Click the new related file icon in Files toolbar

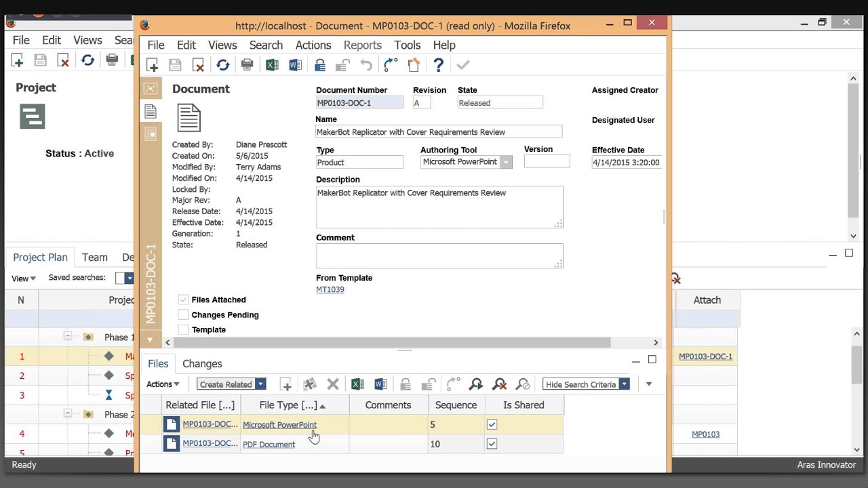(x=285, y=384)
